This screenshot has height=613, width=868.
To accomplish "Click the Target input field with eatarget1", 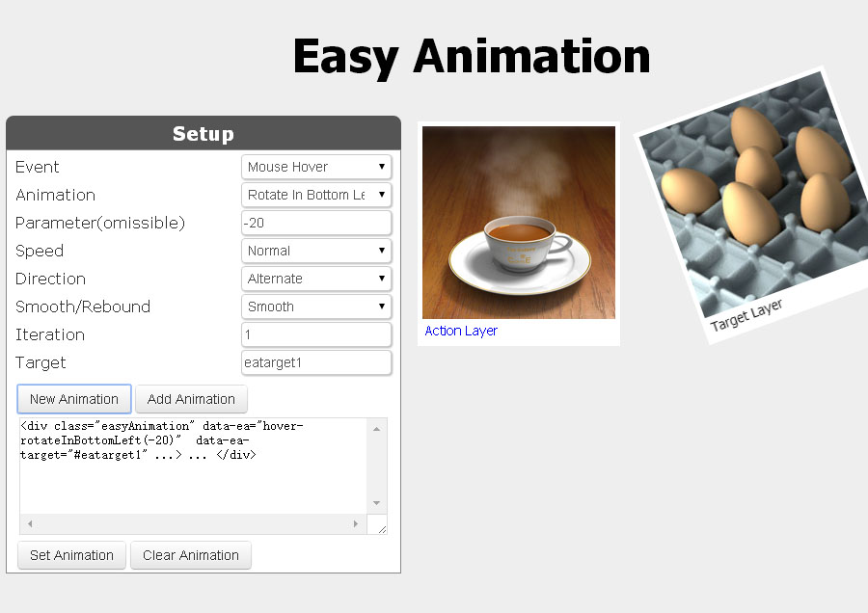I will (316, 362).
